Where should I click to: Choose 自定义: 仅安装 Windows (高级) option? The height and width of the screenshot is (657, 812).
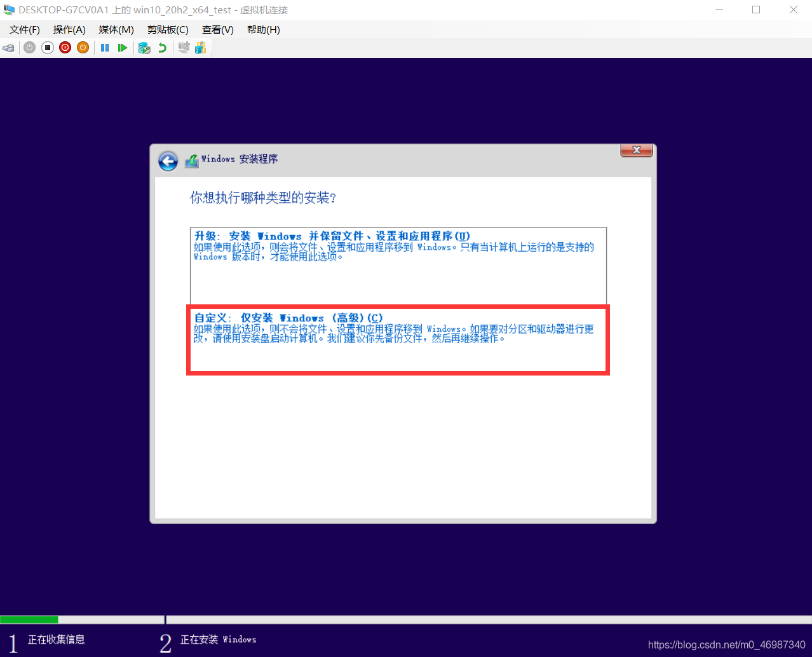click(398, 340)
